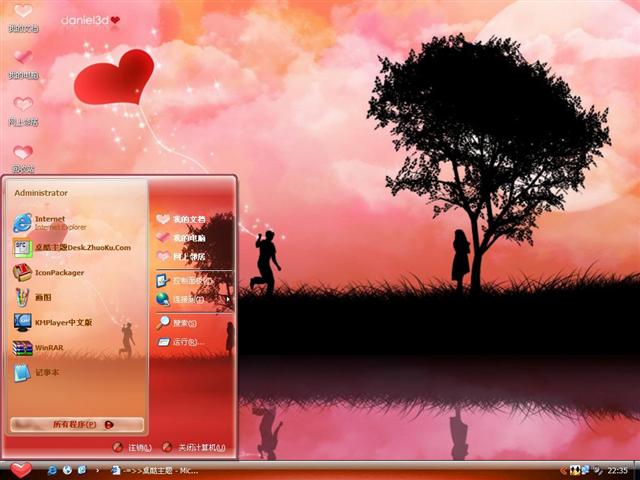640x480 pixels.
Task: Select 我的文档 in Start menu right pane
Action: pos(187,218)
